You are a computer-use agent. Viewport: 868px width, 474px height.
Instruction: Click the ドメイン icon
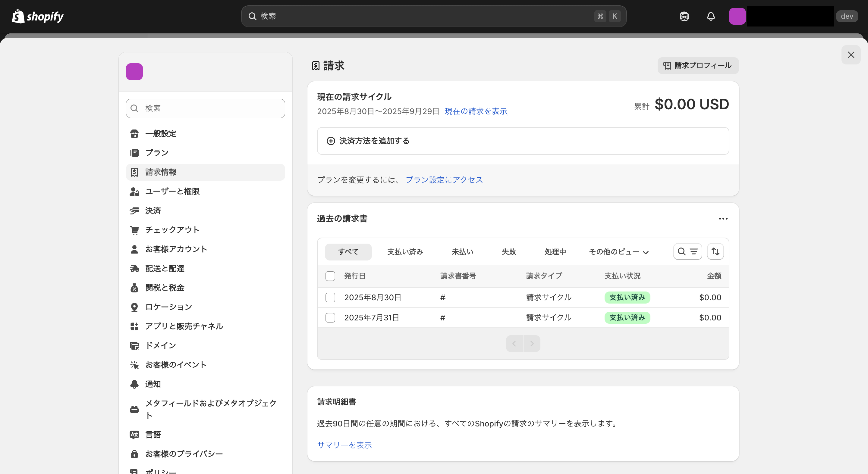(x=134, y=345)
